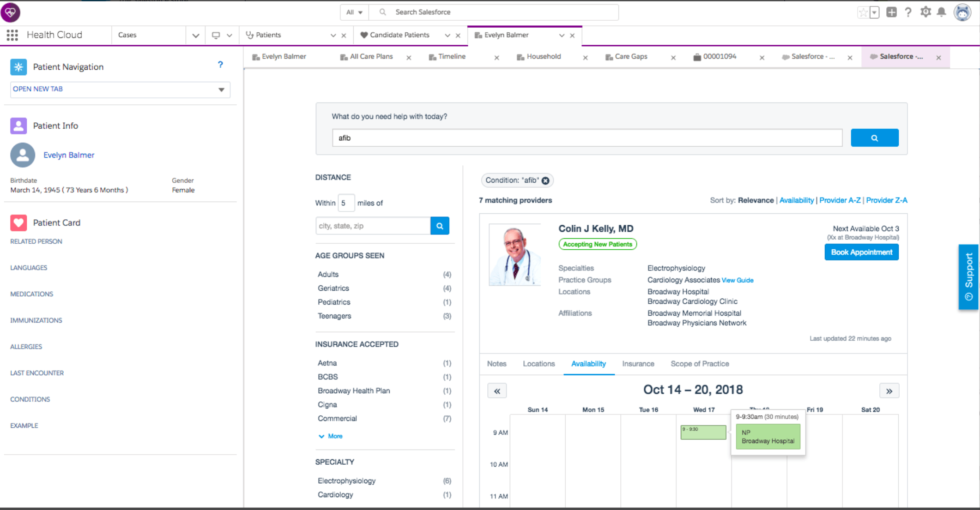Click the Patient Navigation help question mark
The height and width of the screenshot is (510, 980).
coord(220,65)
